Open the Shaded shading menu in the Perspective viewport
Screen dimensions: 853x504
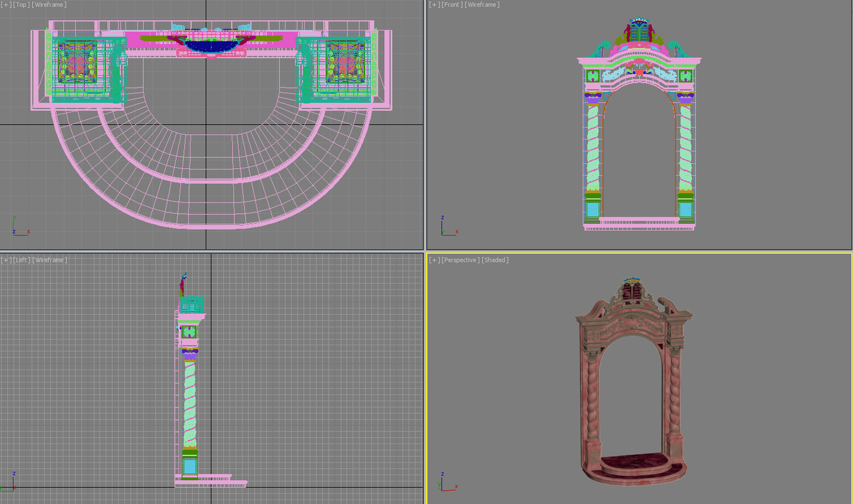pos(495,260)
